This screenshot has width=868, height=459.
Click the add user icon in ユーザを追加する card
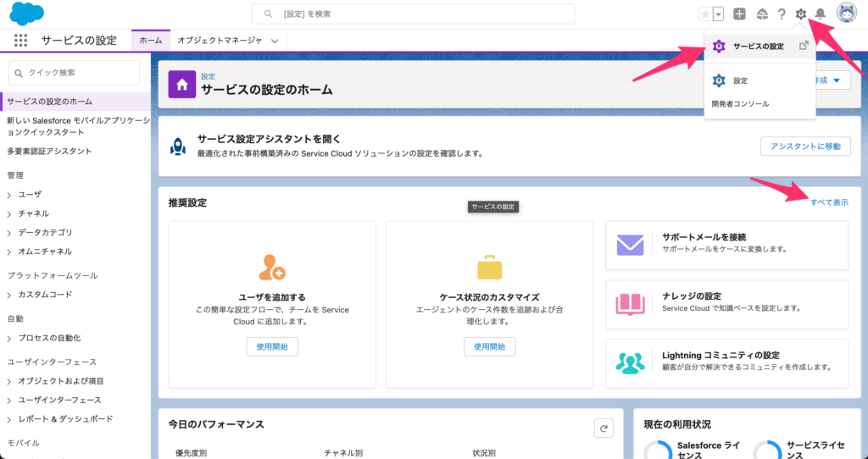(x=272, y=267)
